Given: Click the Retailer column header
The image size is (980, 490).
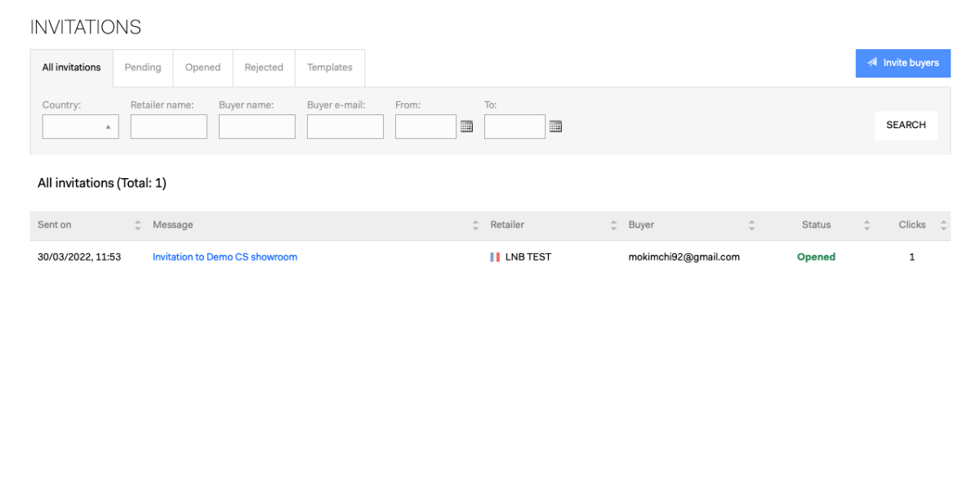Looking at the screenshot, I should click(x=507, y=225).
